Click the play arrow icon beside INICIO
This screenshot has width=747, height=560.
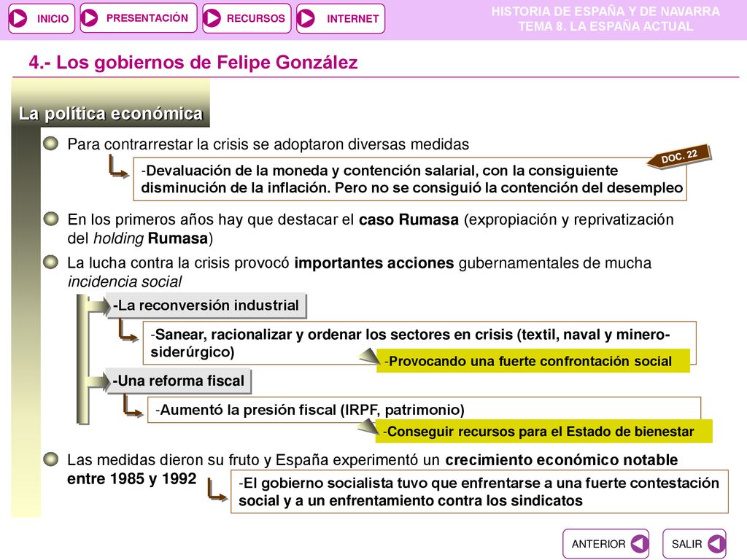19,18
